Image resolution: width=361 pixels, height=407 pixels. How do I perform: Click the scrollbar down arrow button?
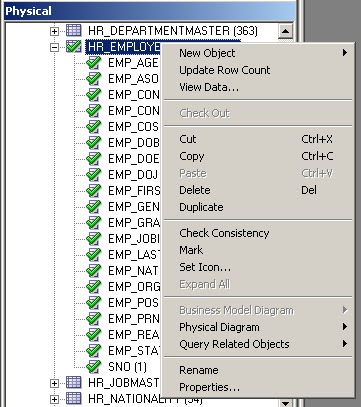pyautogui.click(x=285, y=403)
